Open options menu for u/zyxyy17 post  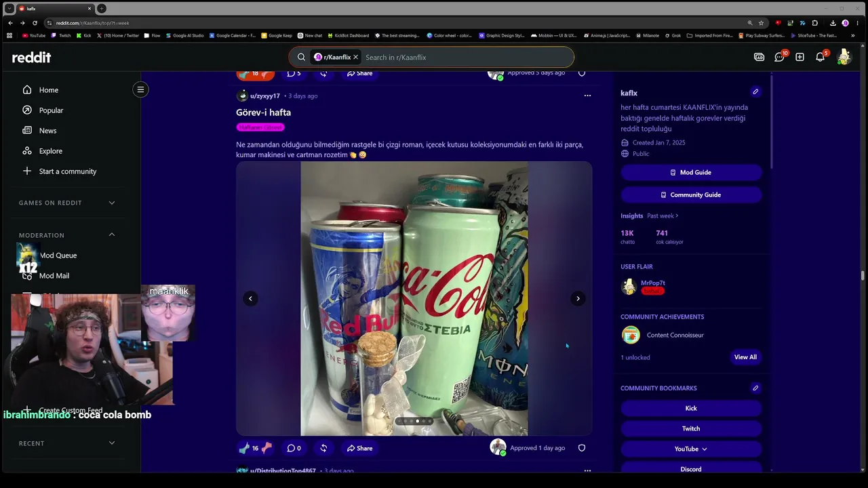coord(587,96)
